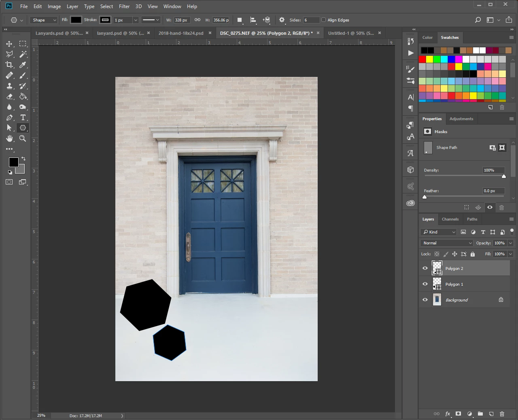Select the Spot Healing Brush tool
This screenshot has height=420, width=518.
point(9,75)
